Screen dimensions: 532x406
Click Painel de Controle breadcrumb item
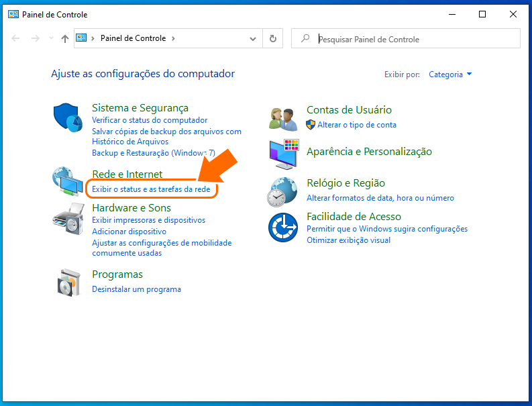133,38
